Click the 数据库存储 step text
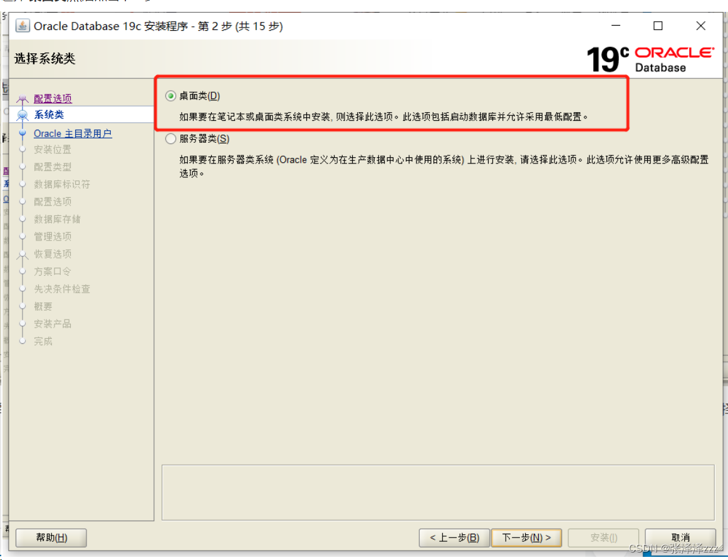Viewport: 728px width, 560px height. pos(57,219)
